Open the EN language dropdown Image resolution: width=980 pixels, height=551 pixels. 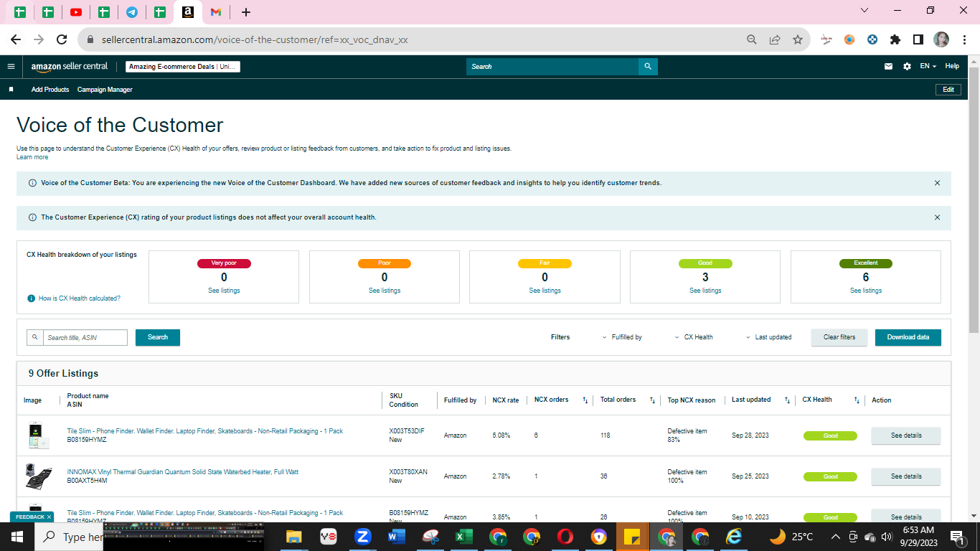click(928, 66)
